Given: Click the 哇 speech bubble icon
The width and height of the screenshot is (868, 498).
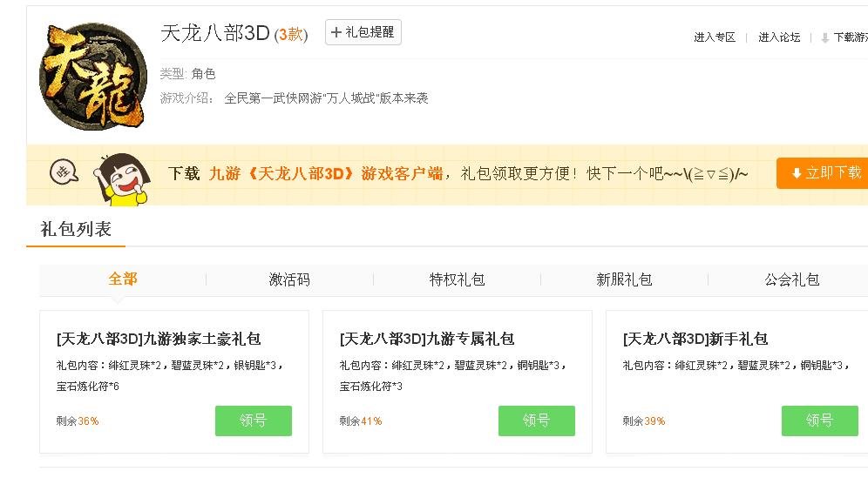Looking at the screenshot, I should pyautogui.click(x=64, y=172).
